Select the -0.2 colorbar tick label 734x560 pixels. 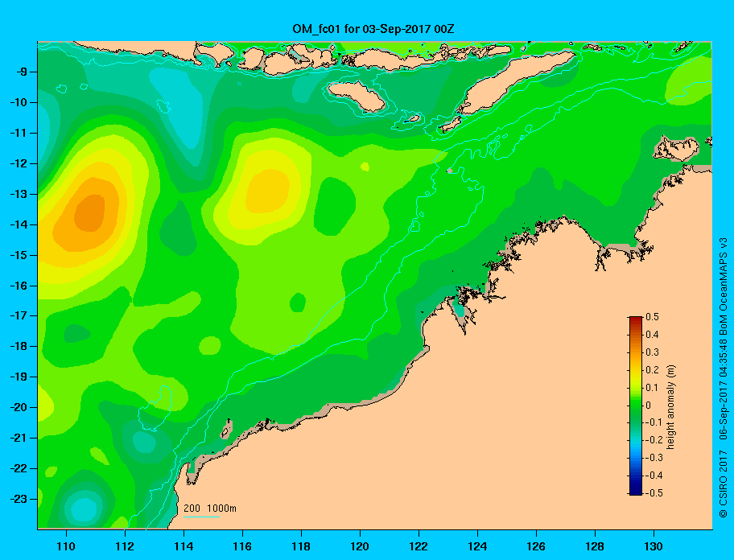[x=654, y=440]
